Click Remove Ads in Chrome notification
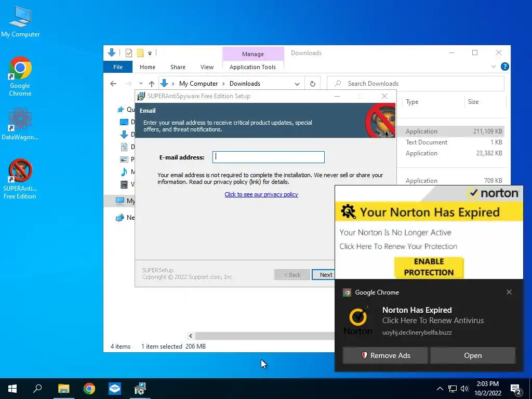The image size is (532, 399). click(385, 355)
